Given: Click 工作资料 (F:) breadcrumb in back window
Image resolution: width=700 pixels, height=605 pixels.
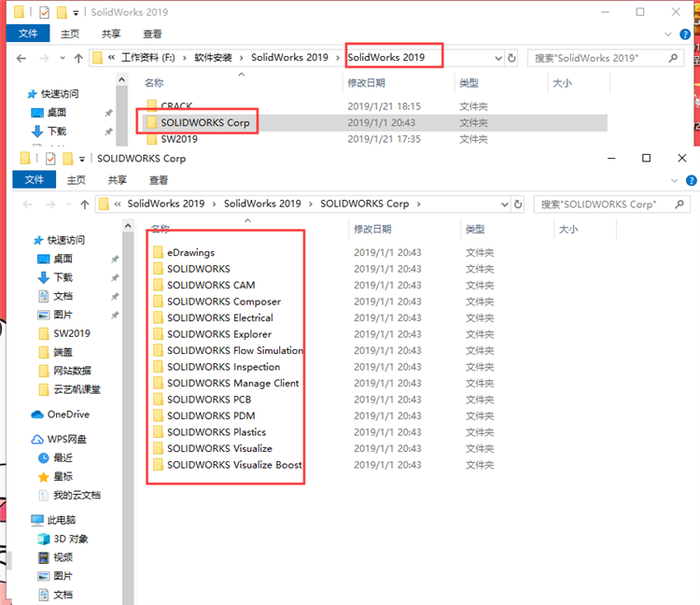Looking at the screenshot, I should pyautogui.click(x=147, y=58).
